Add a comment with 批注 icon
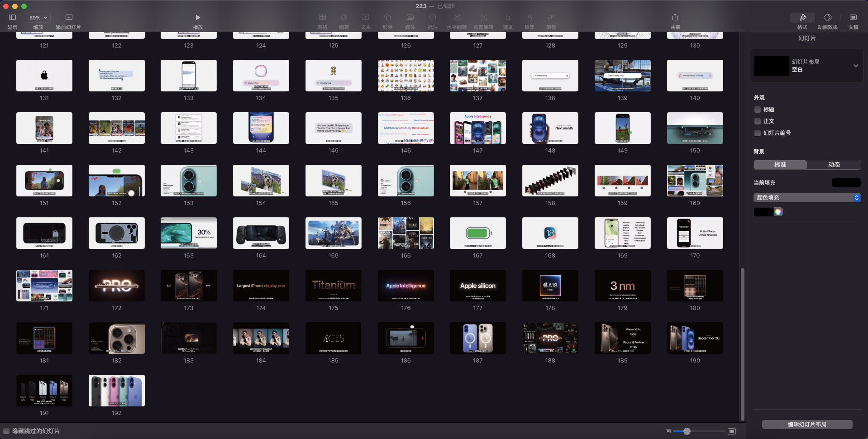The image size is (868, 439). pyautogui.click(x=433, y=18)
